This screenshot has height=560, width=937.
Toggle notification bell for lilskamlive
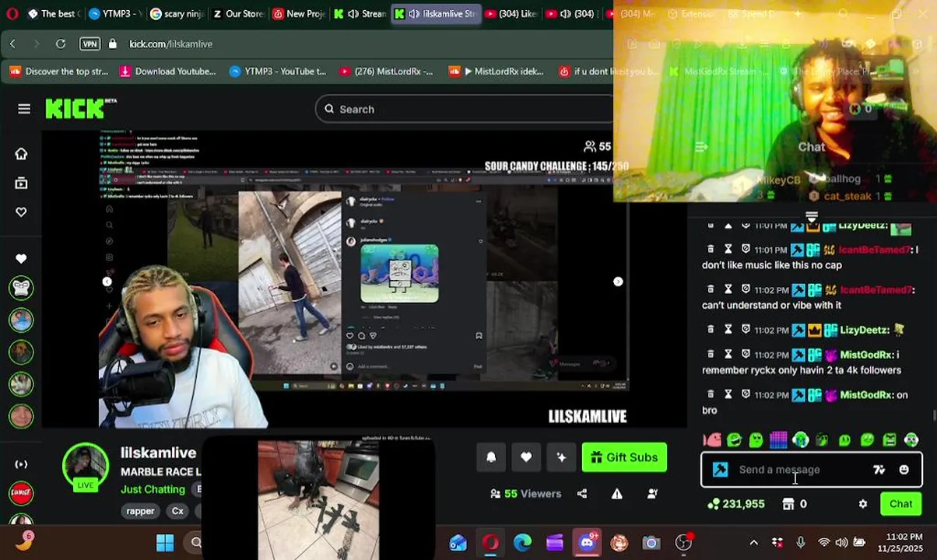491,457
